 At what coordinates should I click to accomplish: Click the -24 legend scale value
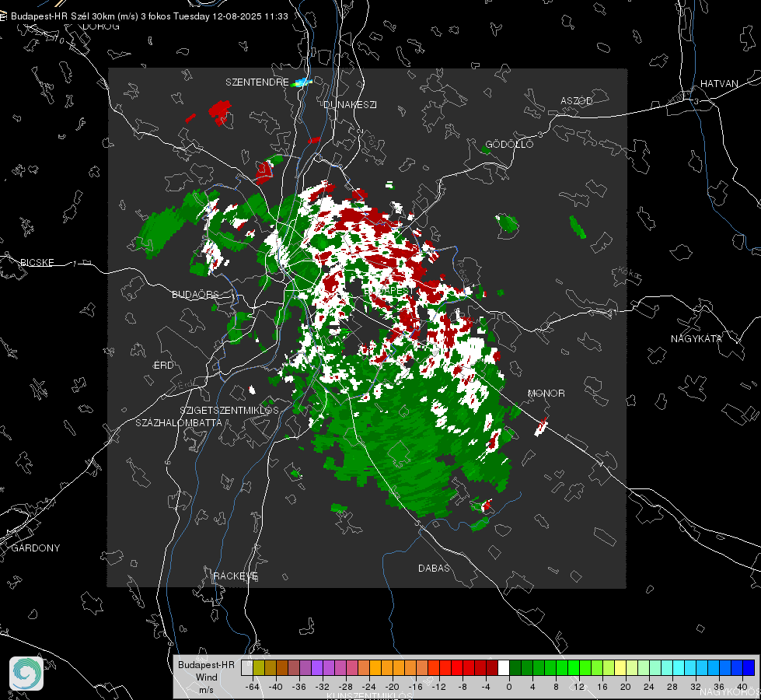point(369,687)
